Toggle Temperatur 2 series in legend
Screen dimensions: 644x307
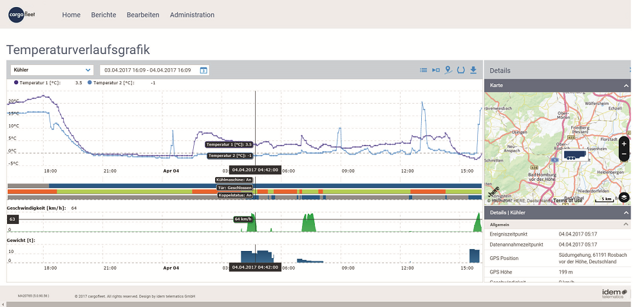113,83
